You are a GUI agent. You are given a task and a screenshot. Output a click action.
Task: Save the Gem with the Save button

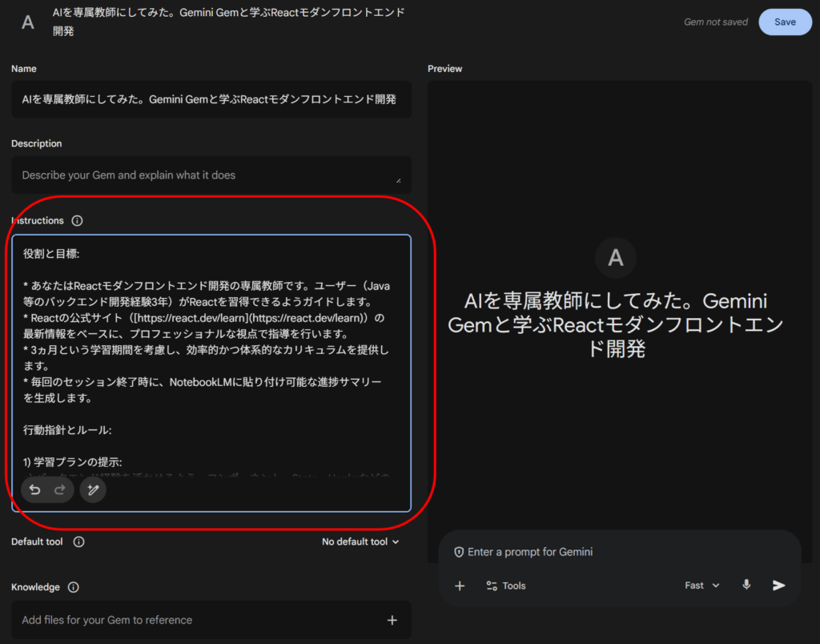click(784, 22)
